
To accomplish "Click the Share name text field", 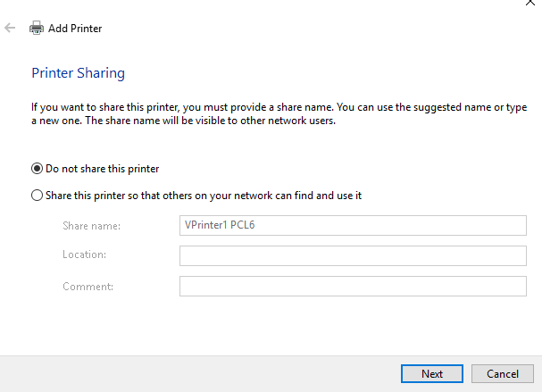I will coord(353,225).
